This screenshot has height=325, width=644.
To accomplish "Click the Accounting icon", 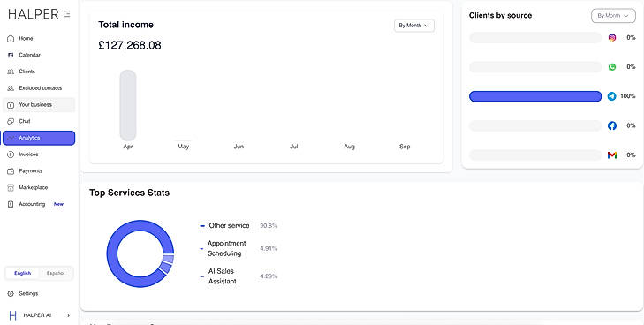I will pyautogui.click(x=11, y=204).
